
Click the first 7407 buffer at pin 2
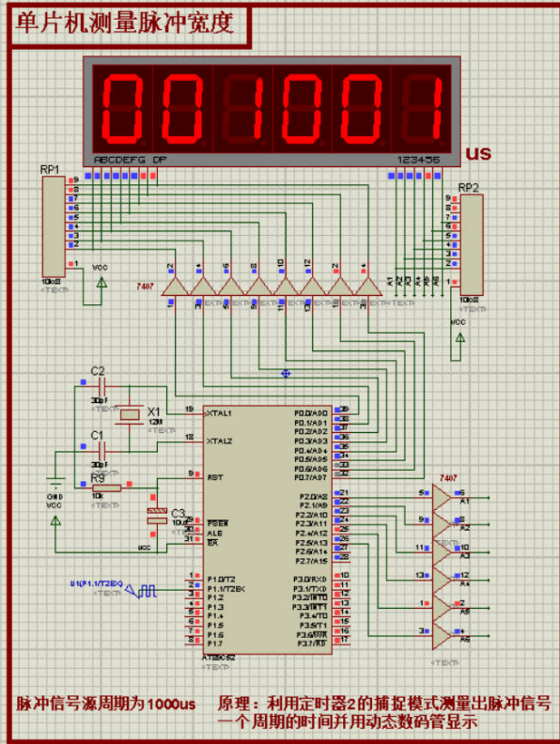(x=175, y=287)
